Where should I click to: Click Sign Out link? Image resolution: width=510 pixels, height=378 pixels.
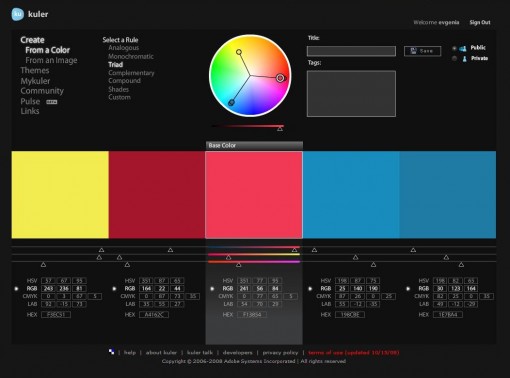click(x=480, y=23)
